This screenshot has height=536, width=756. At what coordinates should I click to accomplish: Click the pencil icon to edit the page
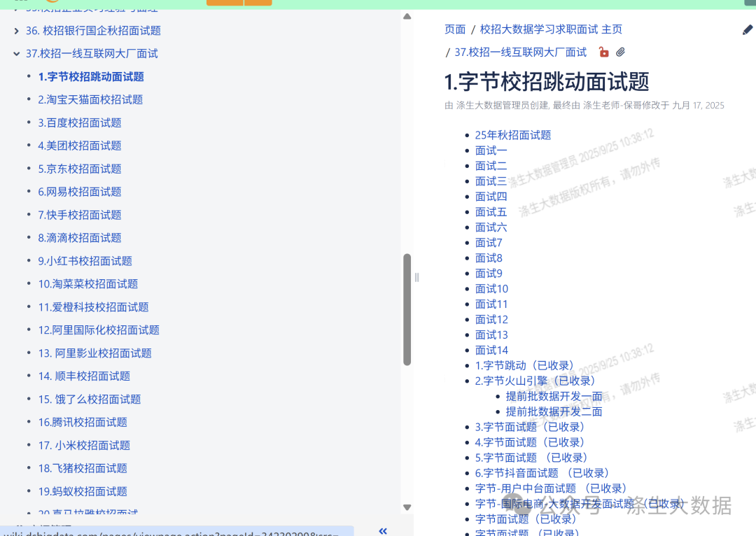(747, 29)
